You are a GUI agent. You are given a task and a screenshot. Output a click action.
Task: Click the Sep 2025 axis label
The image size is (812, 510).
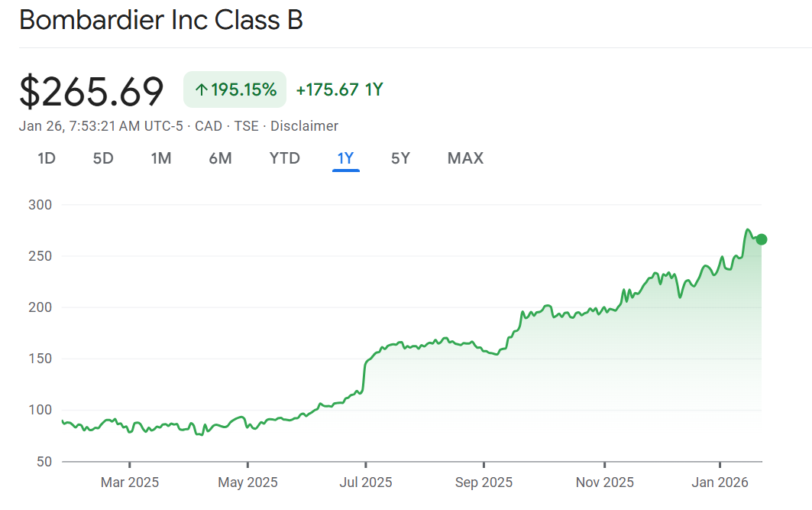[484, 482]
